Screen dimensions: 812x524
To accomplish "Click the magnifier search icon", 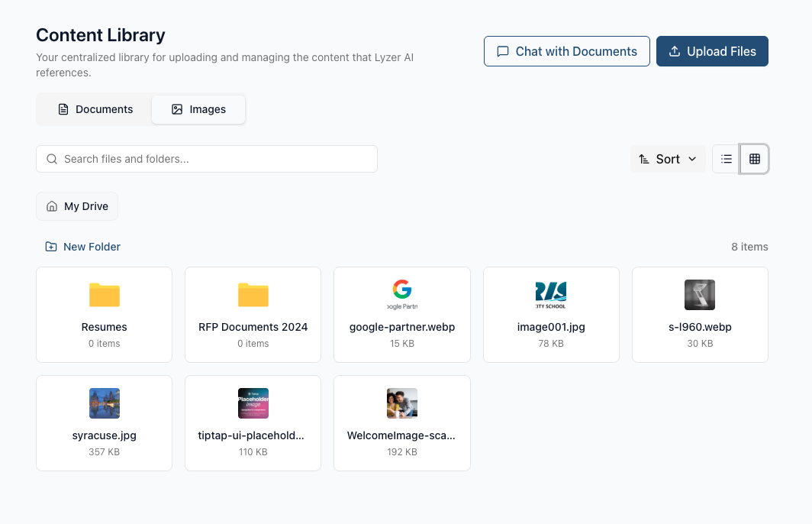I will coord(52,159).
